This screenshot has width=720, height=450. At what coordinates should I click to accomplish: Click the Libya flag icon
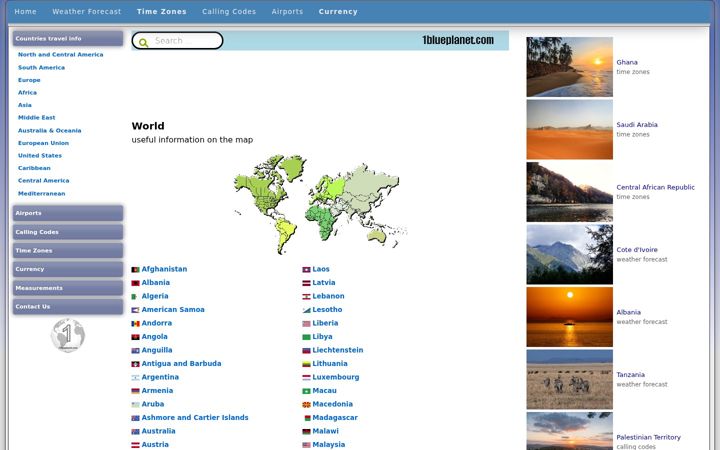point(306,337)
